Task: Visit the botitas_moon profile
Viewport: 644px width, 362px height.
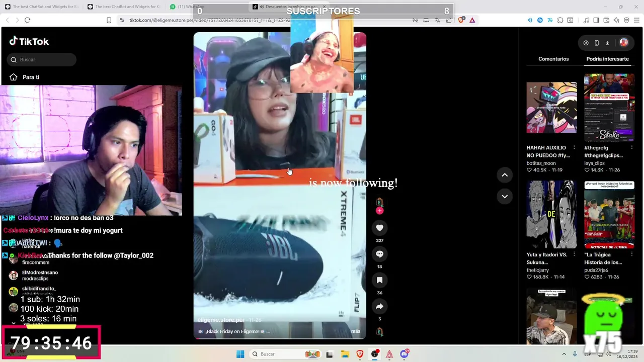Action: [541, 163]
